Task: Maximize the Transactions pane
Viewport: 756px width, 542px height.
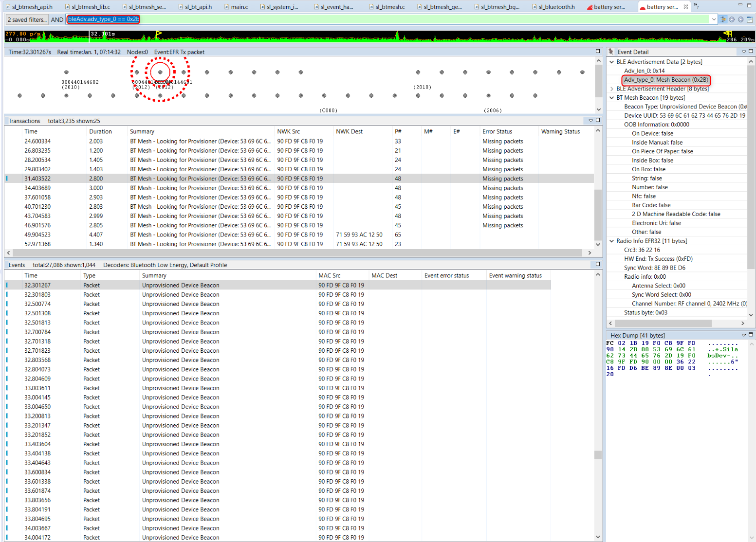Action: tap(598, 120)
